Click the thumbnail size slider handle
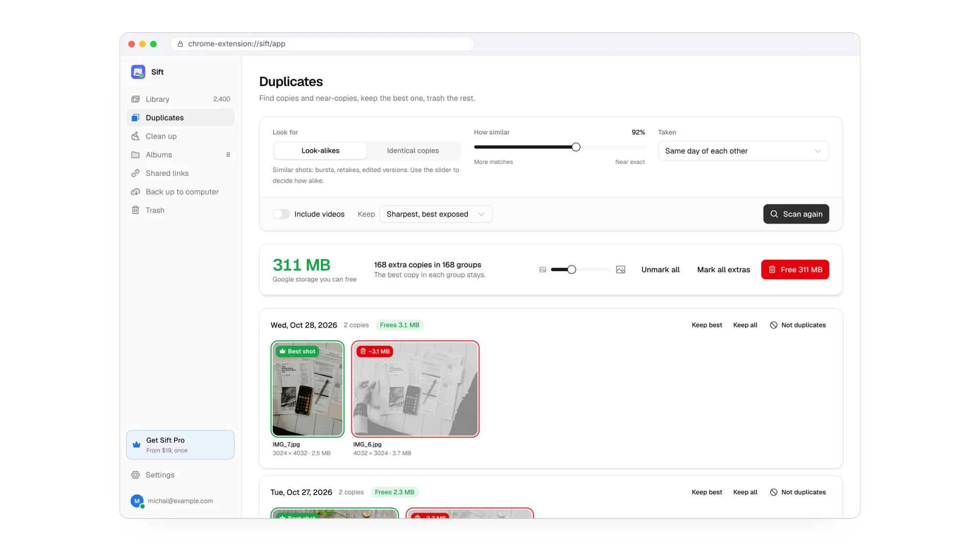Screen dimensions: 980x551 tap(571, 270)
